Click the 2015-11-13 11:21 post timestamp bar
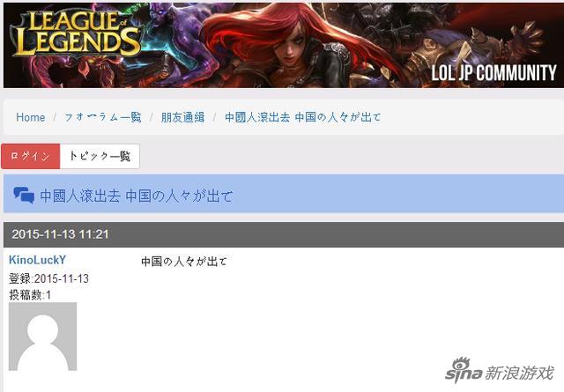Image resolution: width=564 pixels, height=392 pixels. [284, 234]
